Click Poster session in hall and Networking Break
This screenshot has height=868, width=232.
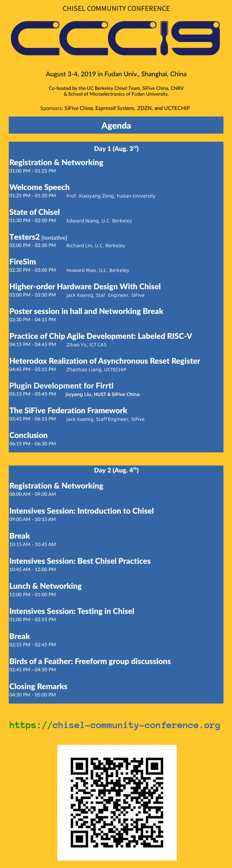pyautogui.click(x=86, y=311)
